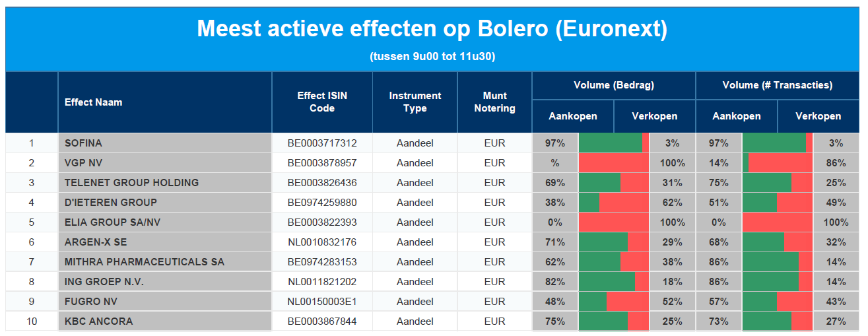Click SOFINA's Bedrag buy/sell bar

[x=614, y=143]
